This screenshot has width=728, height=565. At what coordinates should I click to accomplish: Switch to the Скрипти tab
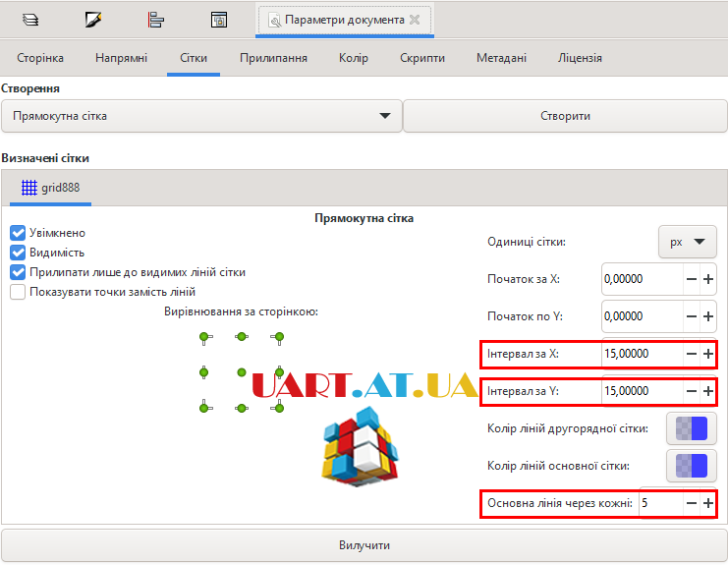(x=422, y=58)
